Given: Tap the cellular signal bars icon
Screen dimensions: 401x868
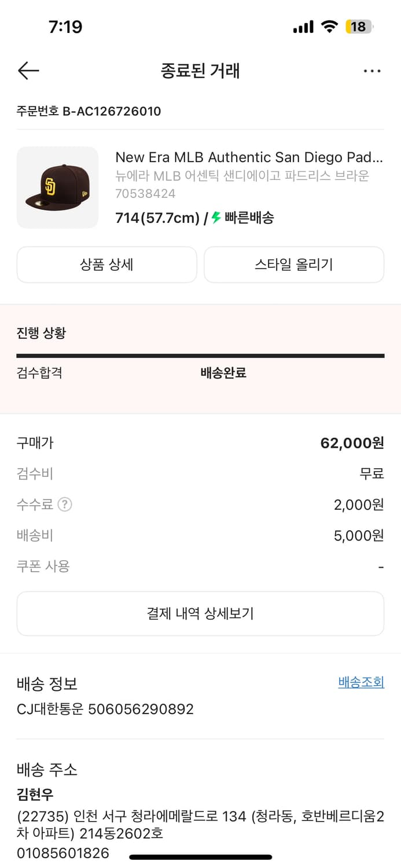Looking at the screenshot, I should [303, 27].
